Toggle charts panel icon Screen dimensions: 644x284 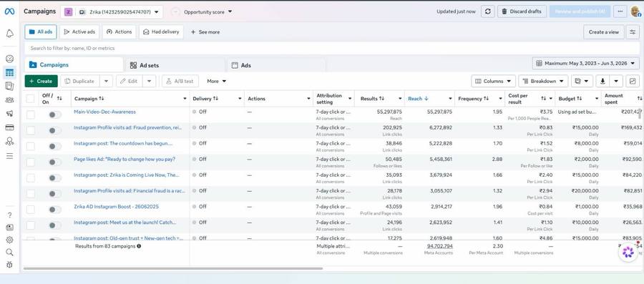[633, 82]
